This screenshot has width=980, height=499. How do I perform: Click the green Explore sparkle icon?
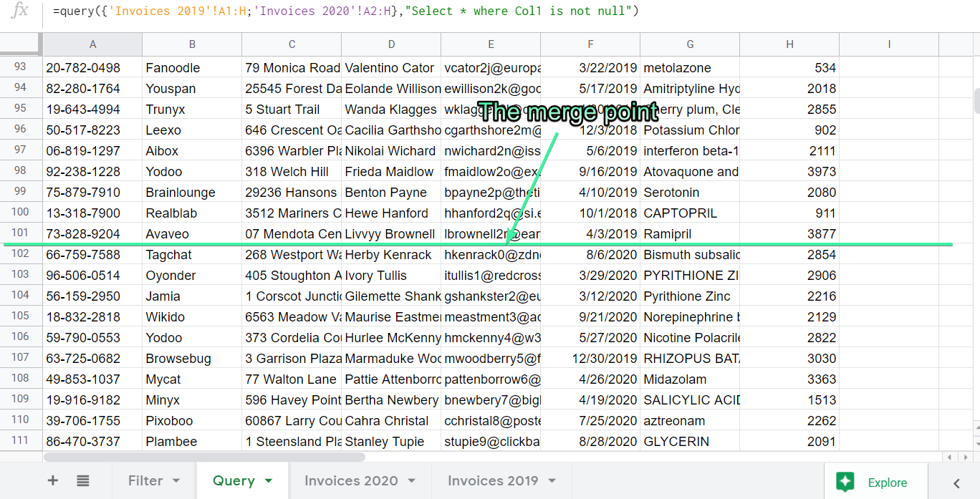coord(845,483)
